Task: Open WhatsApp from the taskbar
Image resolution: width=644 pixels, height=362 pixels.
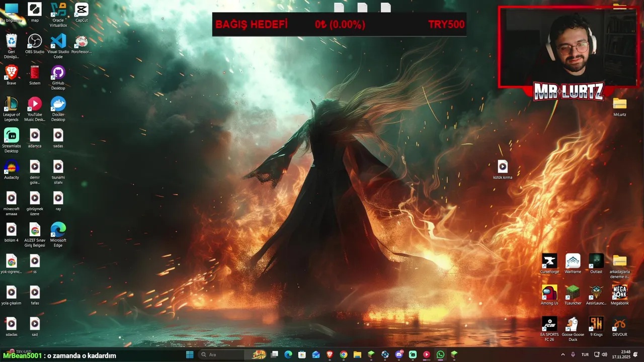Action: tap(441, 354)
